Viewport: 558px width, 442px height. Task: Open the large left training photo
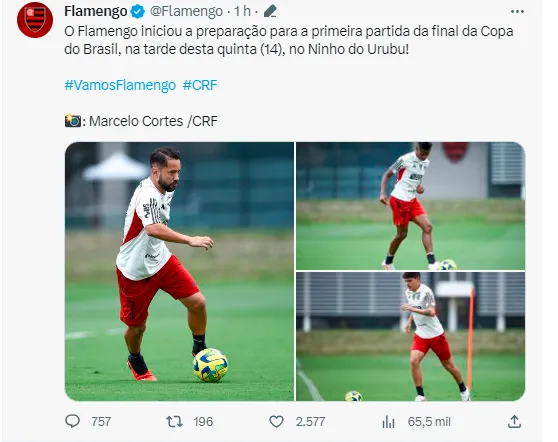coord(179,272)
